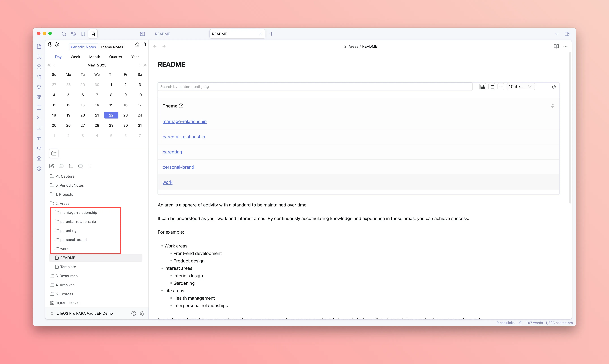Screen dimensions: 609x364
Task: Open the marriage-relationship theme link
Action: [x=184, y=121]
